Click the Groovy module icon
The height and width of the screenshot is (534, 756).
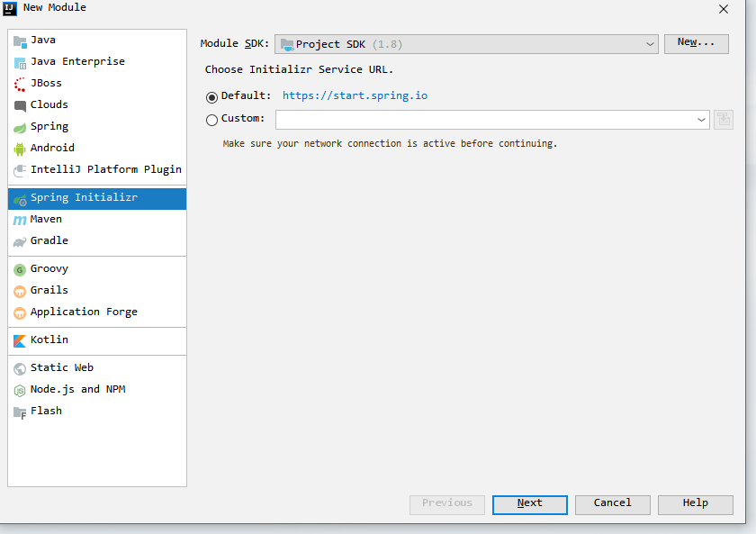coord(20,269)
